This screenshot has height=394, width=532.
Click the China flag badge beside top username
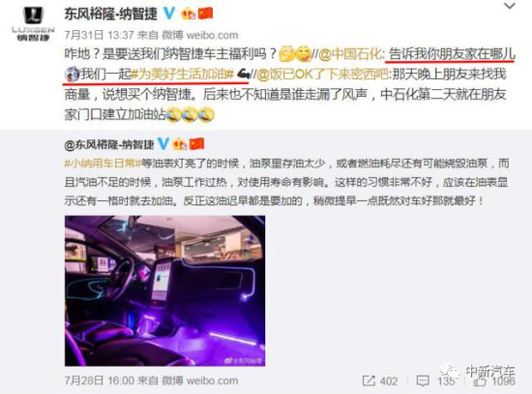(x=205, y=14)
